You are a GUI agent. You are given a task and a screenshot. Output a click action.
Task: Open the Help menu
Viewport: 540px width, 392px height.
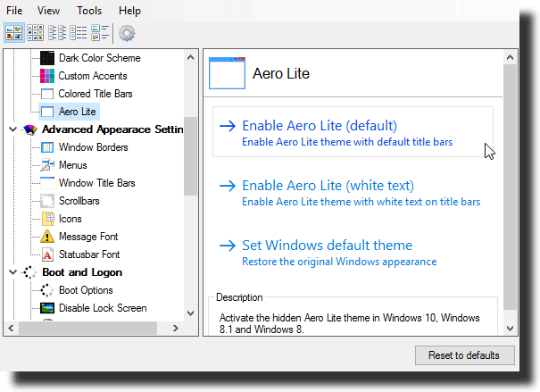point(129,11)
